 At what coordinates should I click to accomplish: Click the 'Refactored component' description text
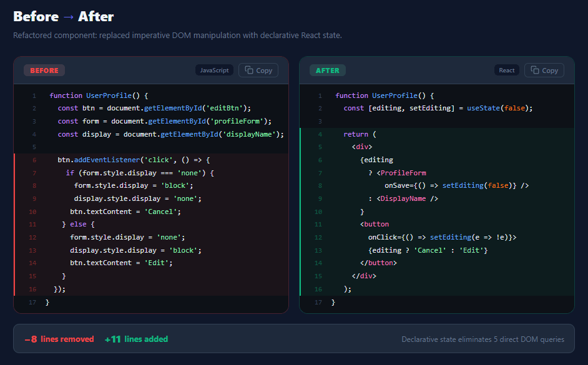pos(177,35)
